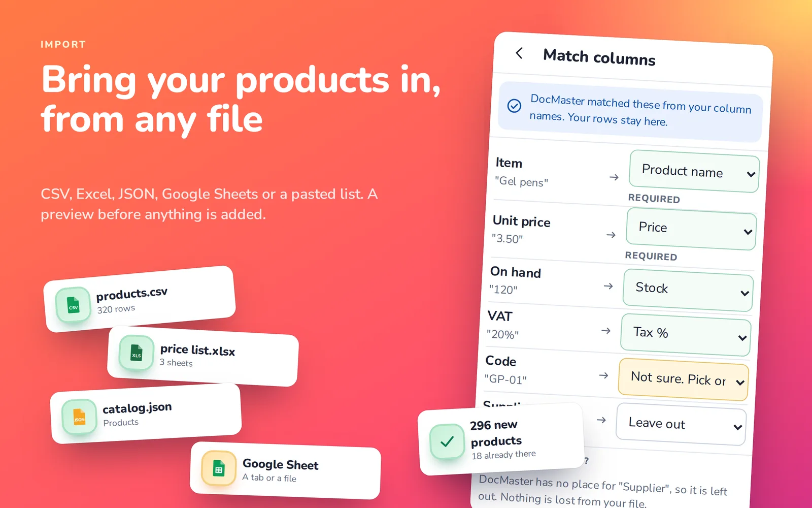Click the 'Match columns' title
812x508 pixels.
[599, 57]
